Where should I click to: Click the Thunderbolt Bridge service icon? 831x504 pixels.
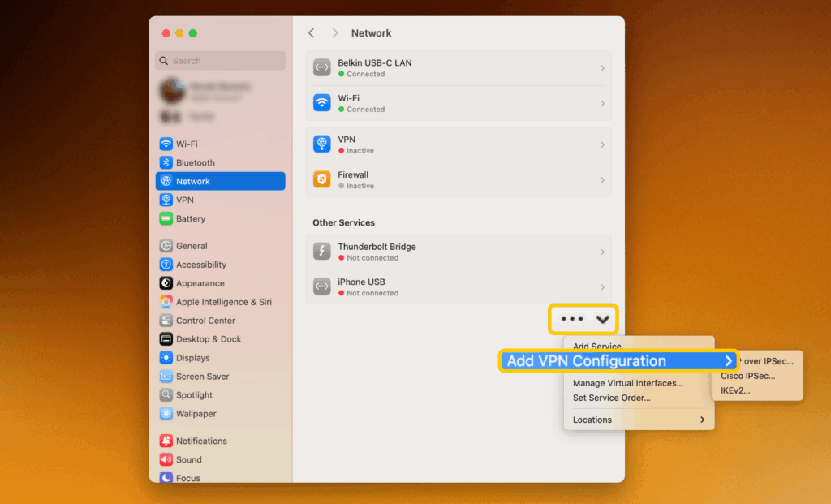pos(322,252)
